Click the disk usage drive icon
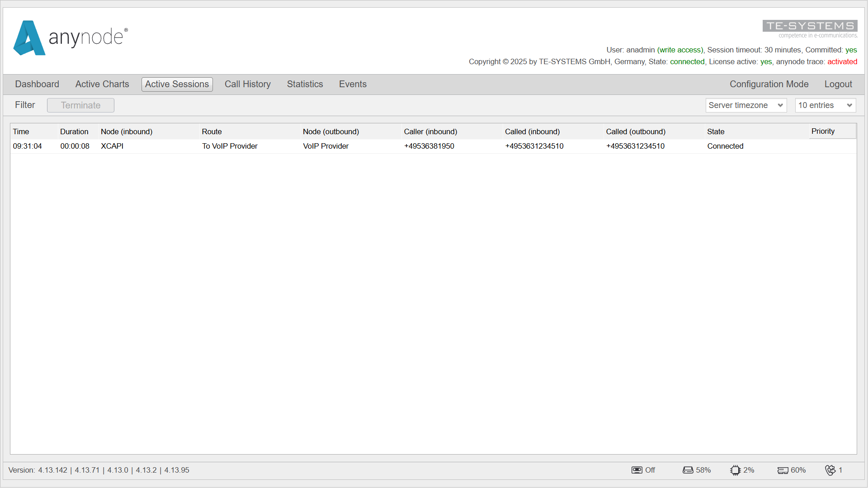 tap(688, 470)
